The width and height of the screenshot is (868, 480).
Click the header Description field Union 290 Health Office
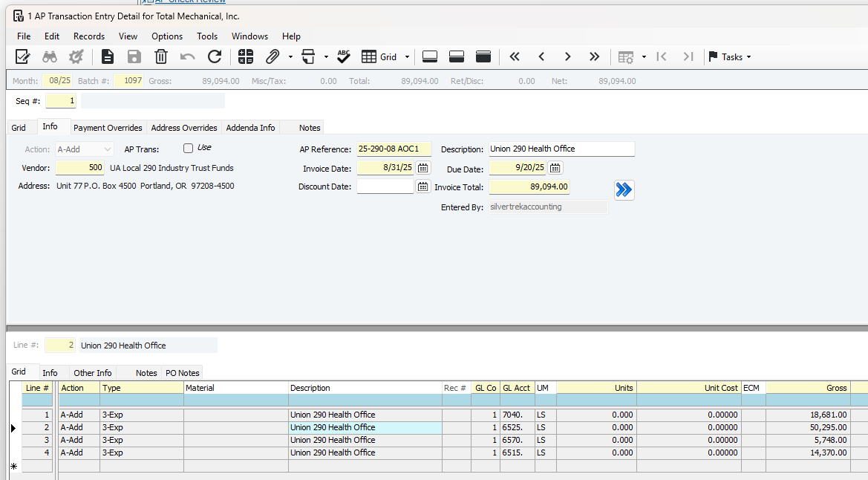562,149
